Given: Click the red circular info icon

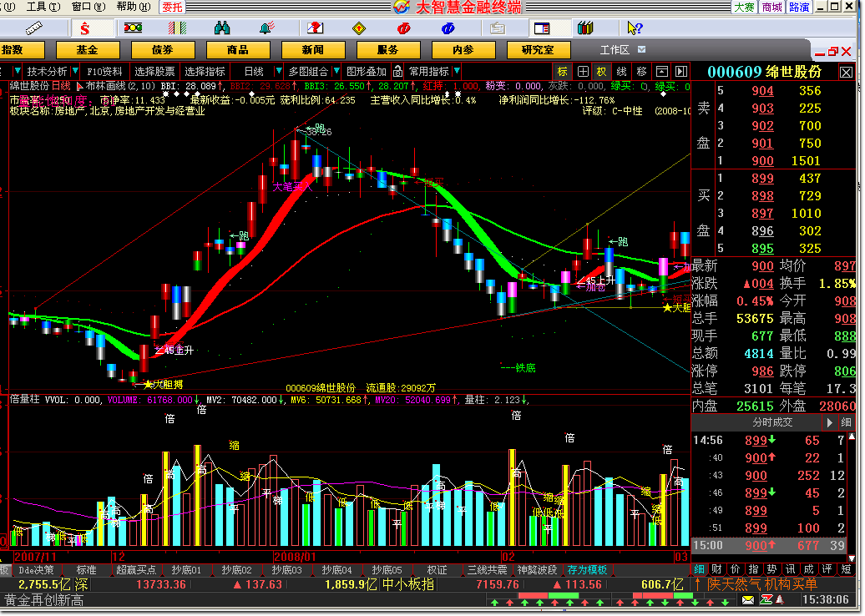Looking at the screenshot, I should pos(404,28).
